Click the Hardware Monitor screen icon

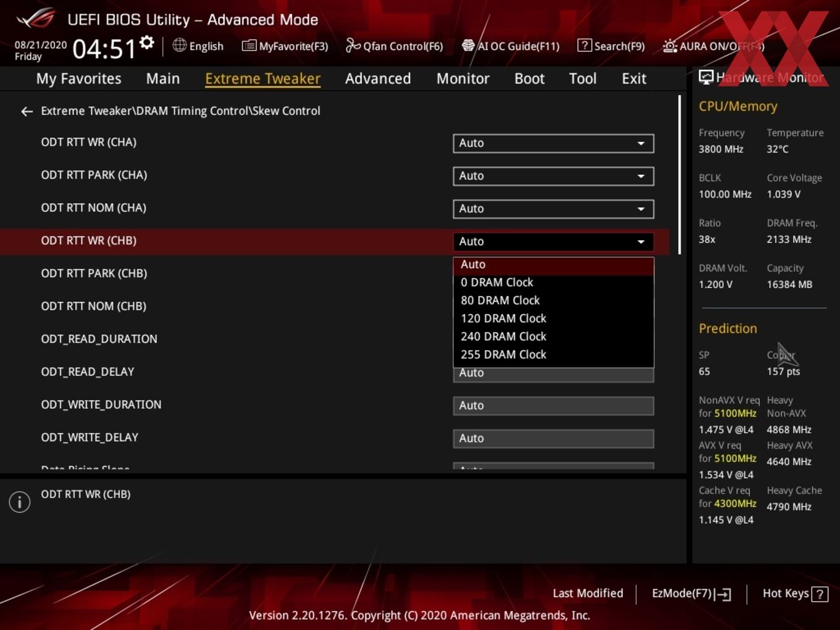(706, 77)
